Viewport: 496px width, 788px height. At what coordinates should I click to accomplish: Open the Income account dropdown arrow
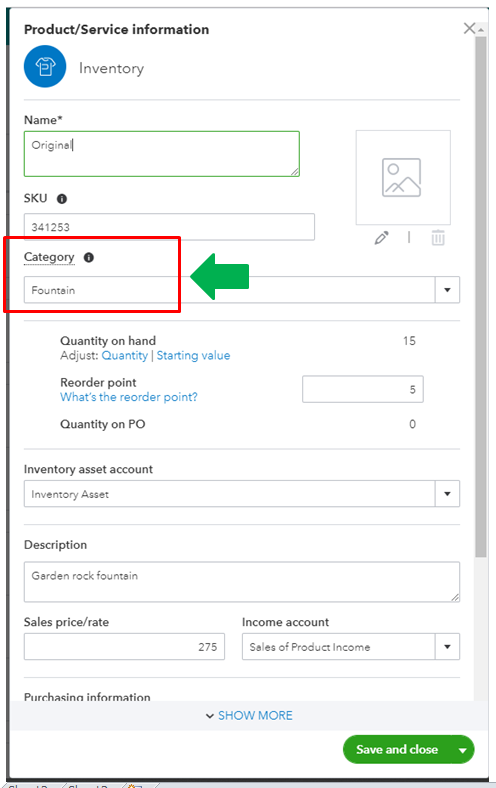(x=447, y=647)
